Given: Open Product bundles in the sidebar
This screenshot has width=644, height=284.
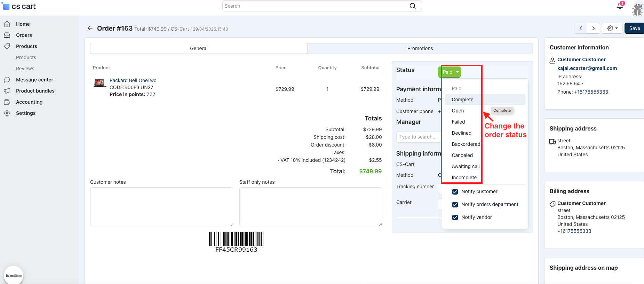Looking at the screenshot, I should pyautogui.click(x=35, y=91).
